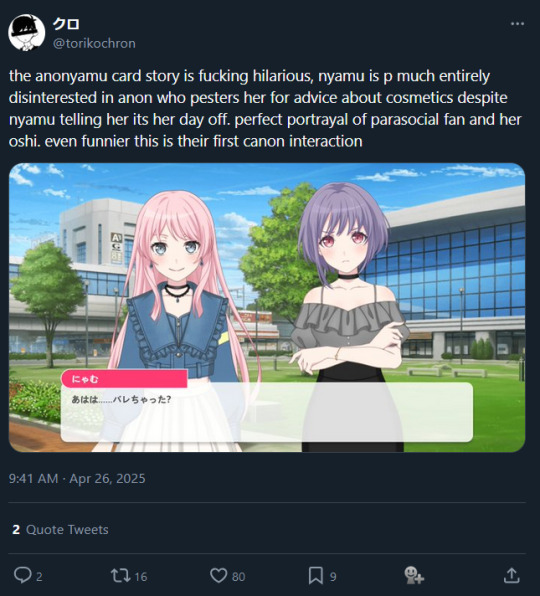Open the 9:41 AM Apr 26, 2025 timestamp
The height and width of the screenshot is (596, 540).
77,479
